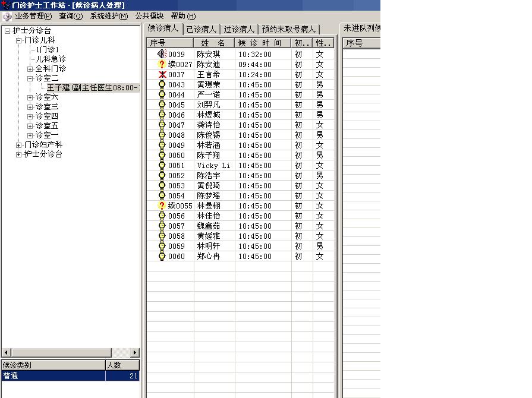
Task: Click the clock icon for patient 0044
Action: pos(162,94)
